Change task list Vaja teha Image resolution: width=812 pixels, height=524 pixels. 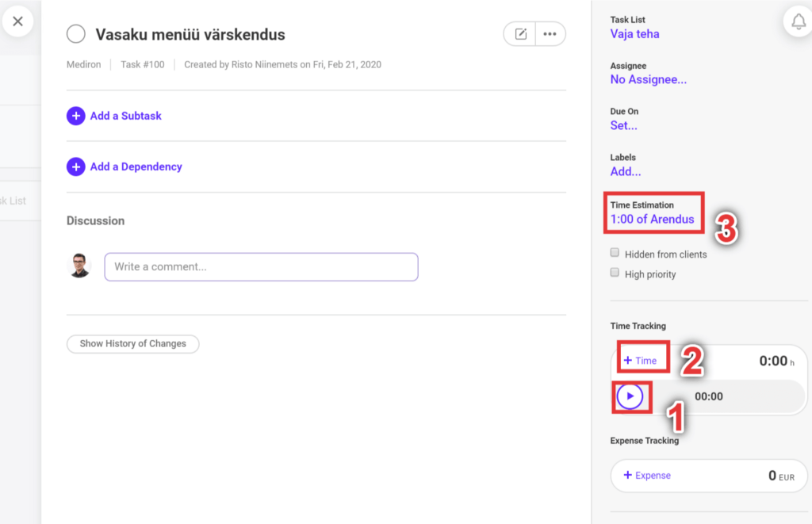click(634, 34)
